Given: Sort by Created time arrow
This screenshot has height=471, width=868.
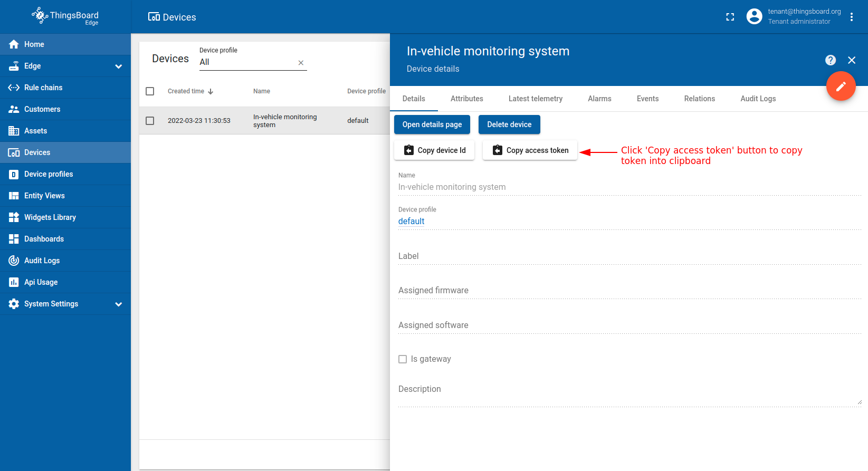Looking at the screenshot, I should [x=211, y=91].
